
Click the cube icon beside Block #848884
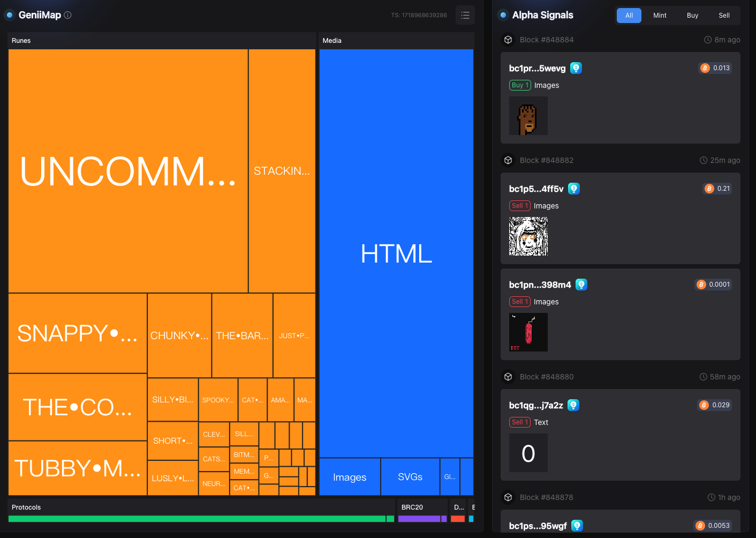508,40
